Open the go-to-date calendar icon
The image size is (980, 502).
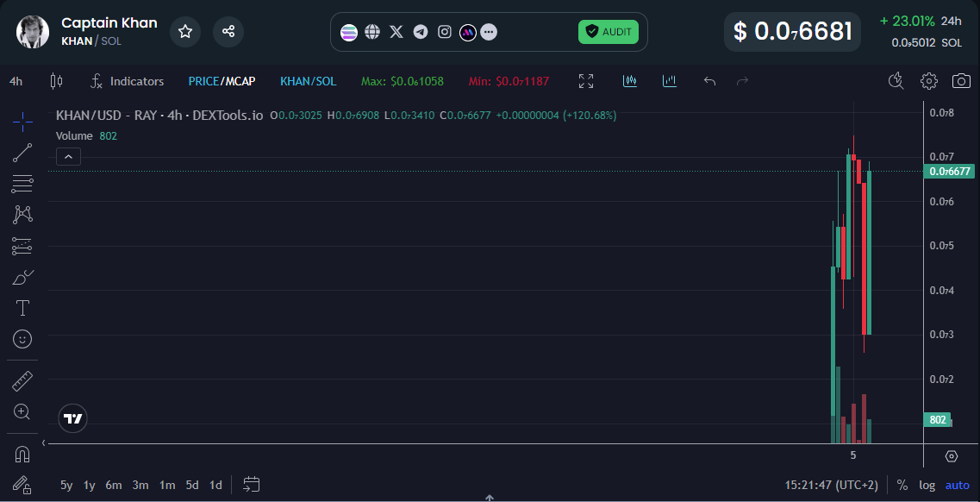[252, 485]
